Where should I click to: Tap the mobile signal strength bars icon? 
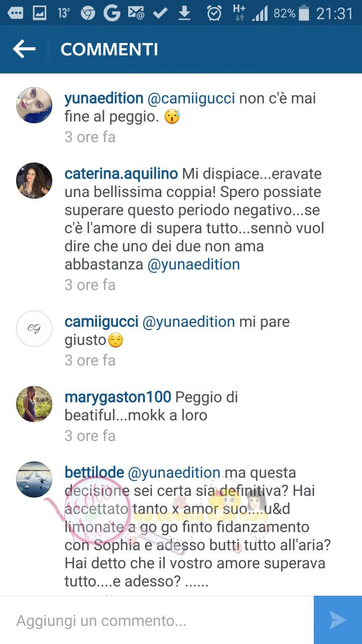tap(260, 13)
